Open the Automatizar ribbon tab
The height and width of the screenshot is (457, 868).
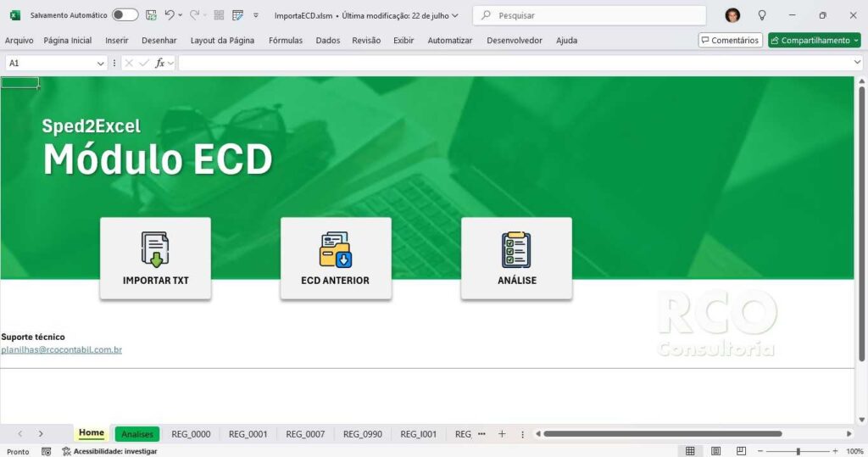click(x=450, y=41)
